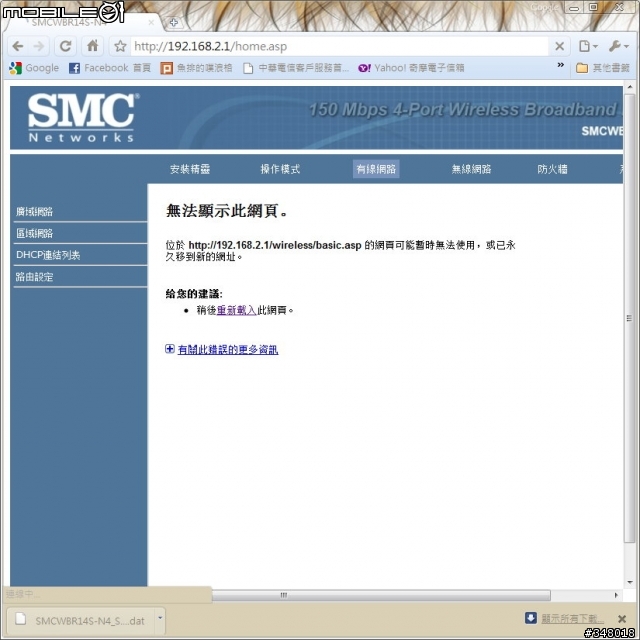The height and width of the screenshot is (641, 640).
Task: Click the horizontal scrollbar thumb
Action: tap(381, 595)
